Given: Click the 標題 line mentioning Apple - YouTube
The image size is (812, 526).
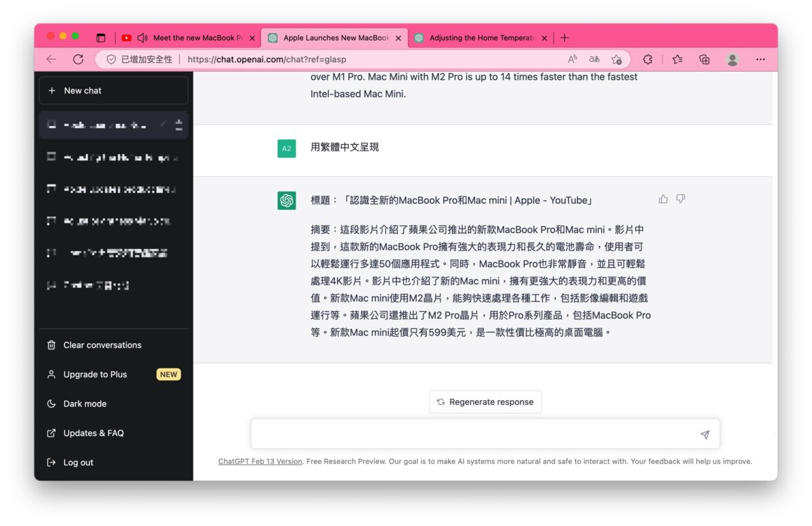Looking at the screenshot, I should point(452,200).
